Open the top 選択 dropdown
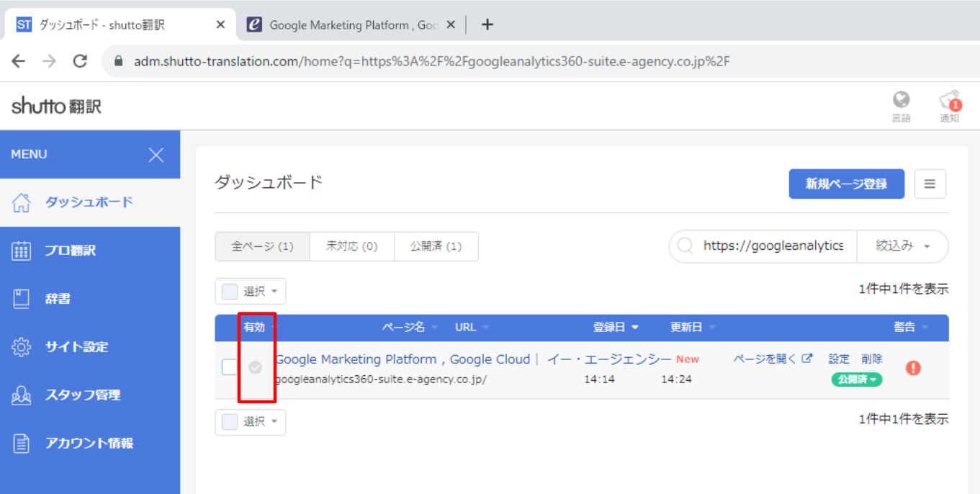 point(251,292)
